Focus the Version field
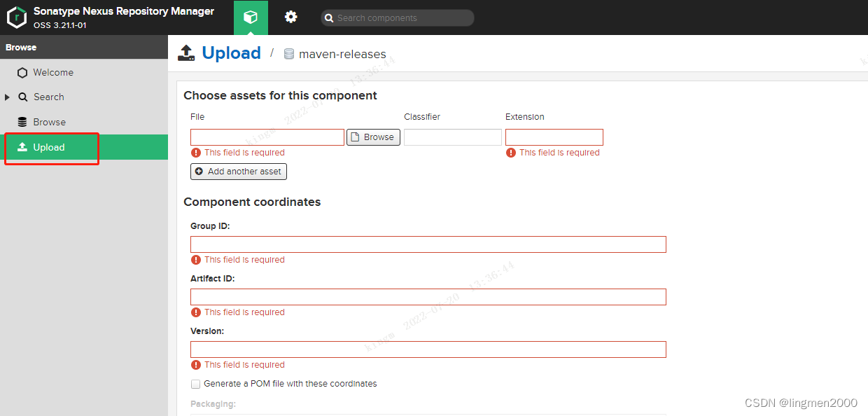The height and width of the screenshot is (416, 868). click(428, 349)
